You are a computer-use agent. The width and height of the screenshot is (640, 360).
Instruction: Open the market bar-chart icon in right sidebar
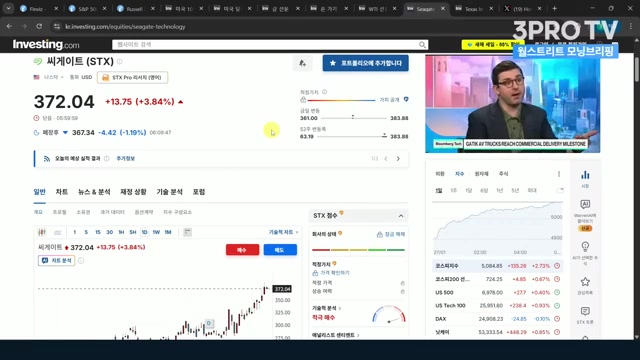tap(585, 175)
